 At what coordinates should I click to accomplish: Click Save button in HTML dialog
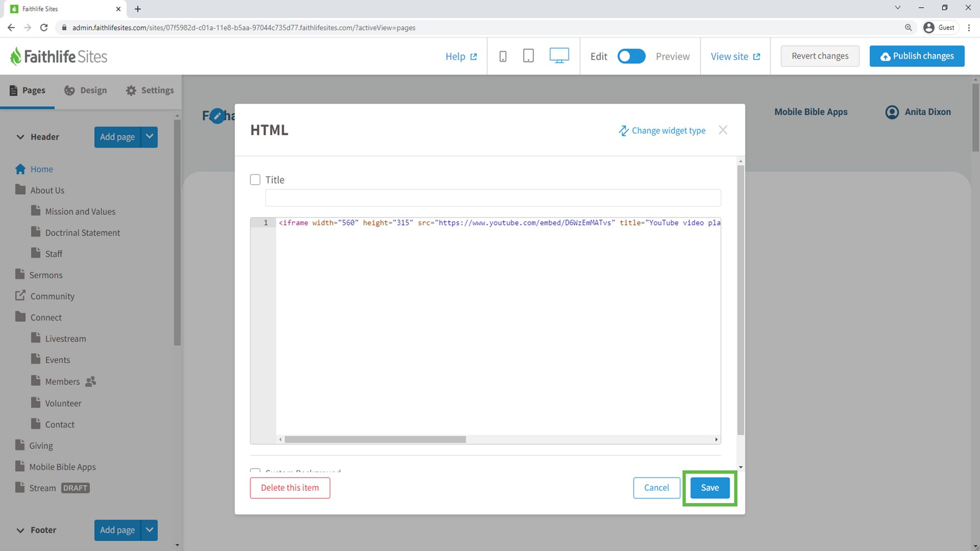click(x=709, y=488)
